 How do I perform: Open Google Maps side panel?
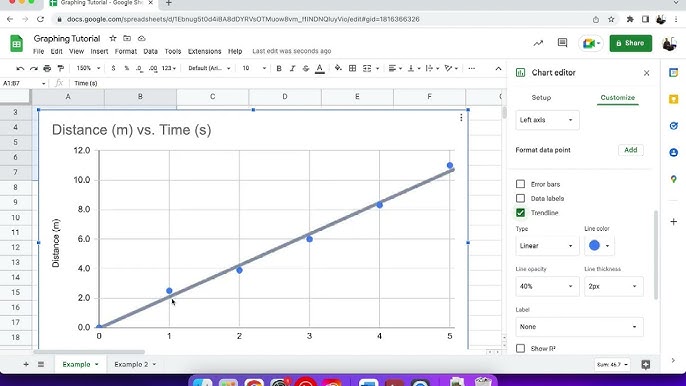pos(673,179)
